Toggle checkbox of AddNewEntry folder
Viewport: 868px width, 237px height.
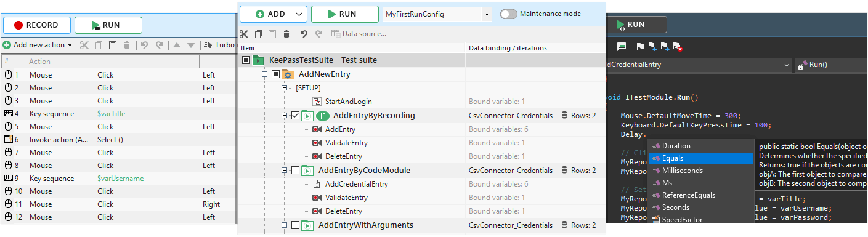point(275,74)
